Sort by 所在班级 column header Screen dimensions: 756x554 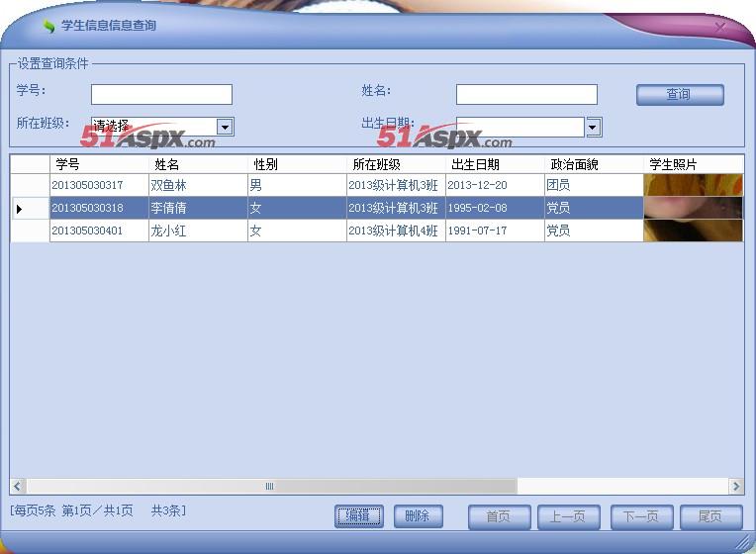396,164
